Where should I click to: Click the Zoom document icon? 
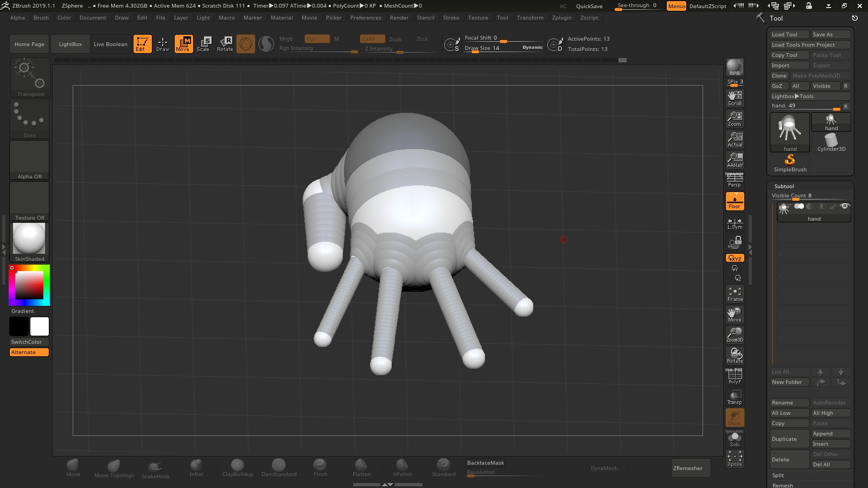[x=735, y=119]
